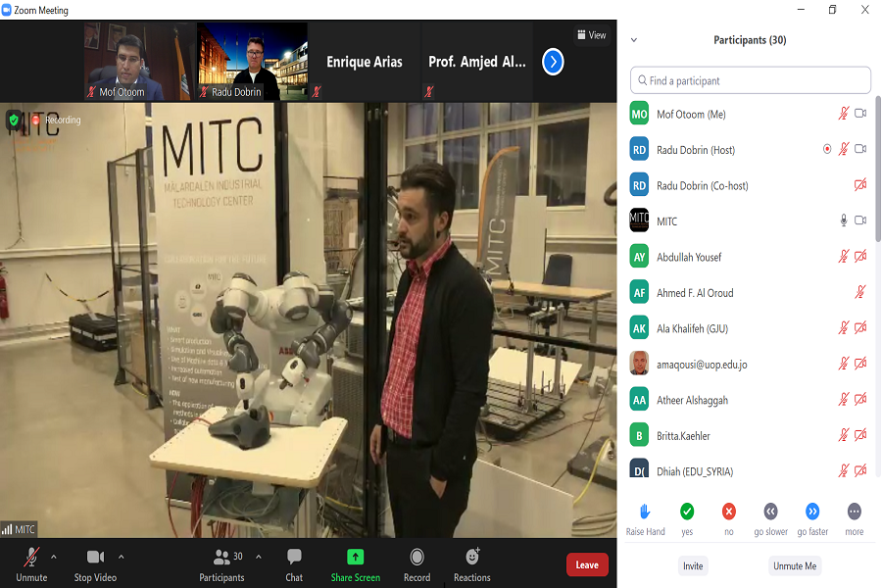Viewport: 882px width, 588px height.
Task: Open the View layout menu
Action: 592,35
